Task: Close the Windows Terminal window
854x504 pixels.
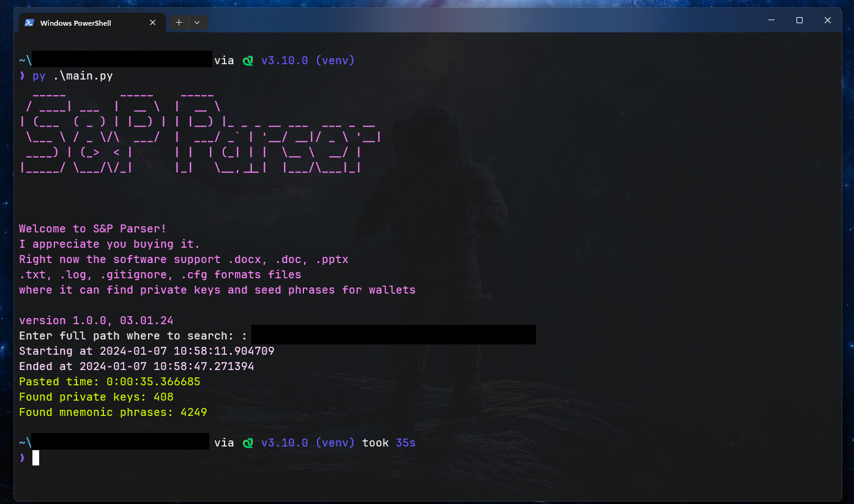Action: pos(827,20)
